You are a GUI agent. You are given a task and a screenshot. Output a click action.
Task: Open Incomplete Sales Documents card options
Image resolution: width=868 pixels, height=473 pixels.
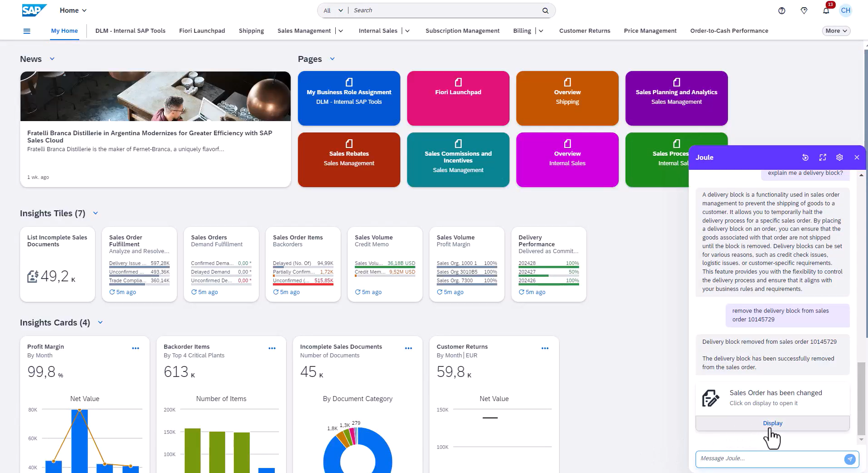point(409,348)
